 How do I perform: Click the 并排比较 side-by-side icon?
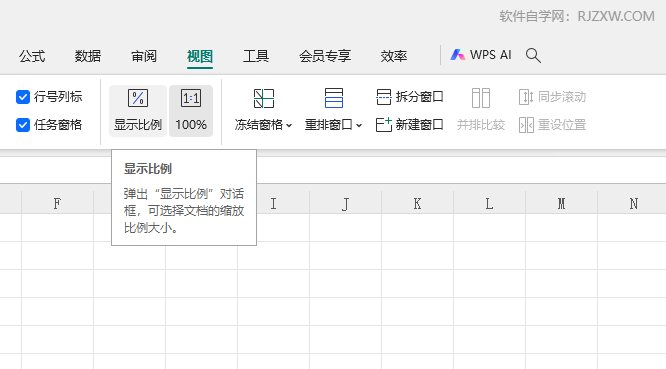[x=481, y=98]
